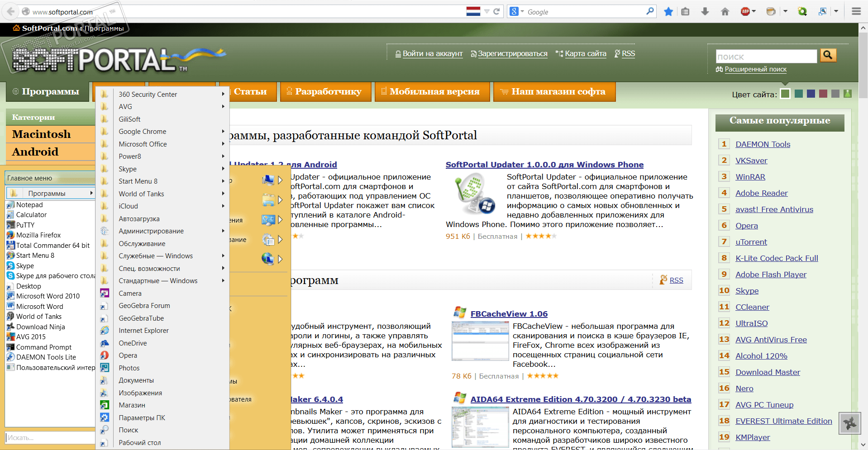Open the Наш магазин софта tab
Screen dimensions: 868x450
(x=554, y=91)
